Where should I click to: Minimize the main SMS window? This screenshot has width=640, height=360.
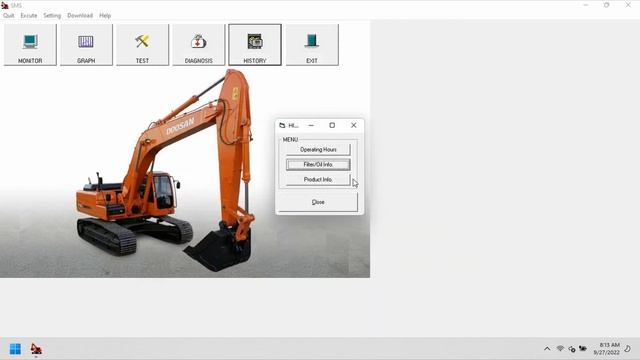[586, 5]
